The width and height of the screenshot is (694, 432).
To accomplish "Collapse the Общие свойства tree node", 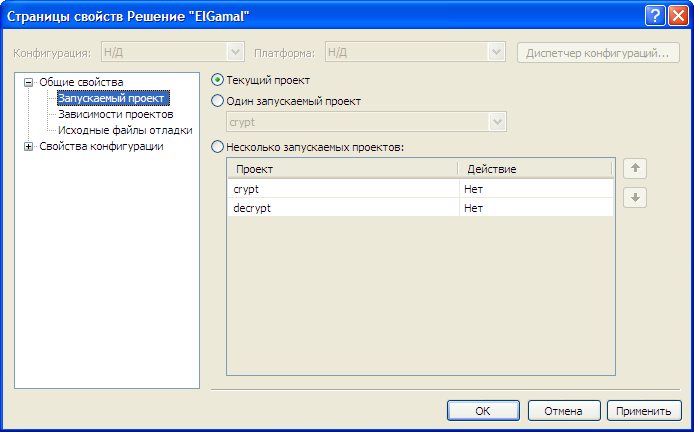I will [29, 82].
